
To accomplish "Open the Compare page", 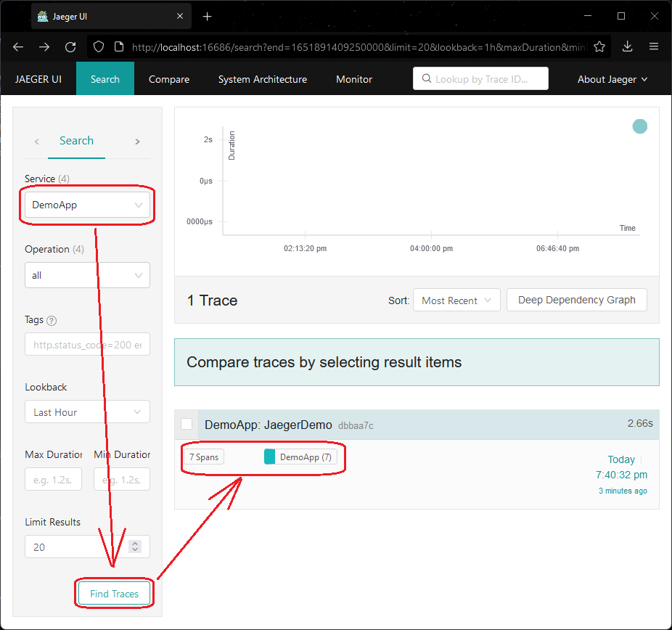I will pos(169,79).
